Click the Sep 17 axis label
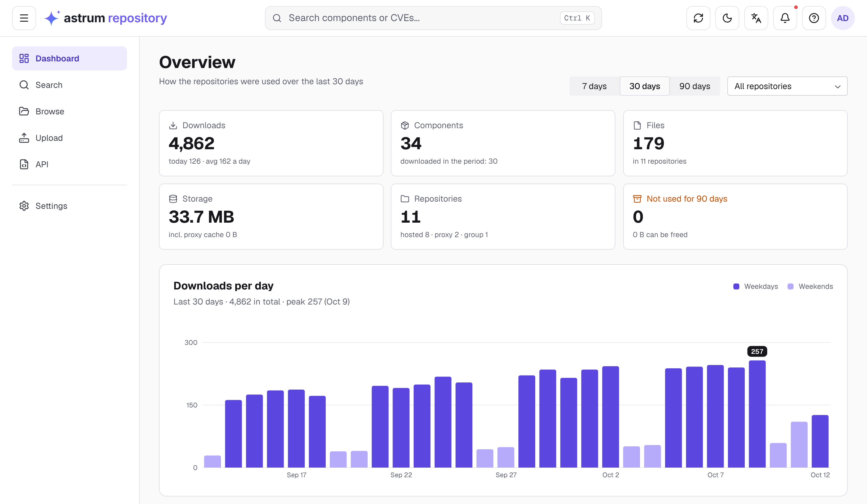Viewport: 867px width, 504px height. click(x=297, y=475)
